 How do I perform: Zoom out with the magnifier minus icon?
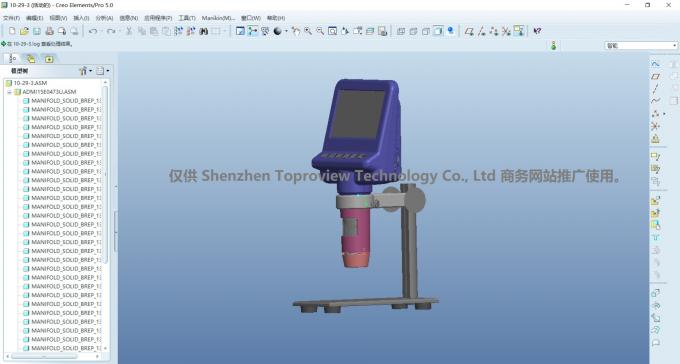pos(320,31)
